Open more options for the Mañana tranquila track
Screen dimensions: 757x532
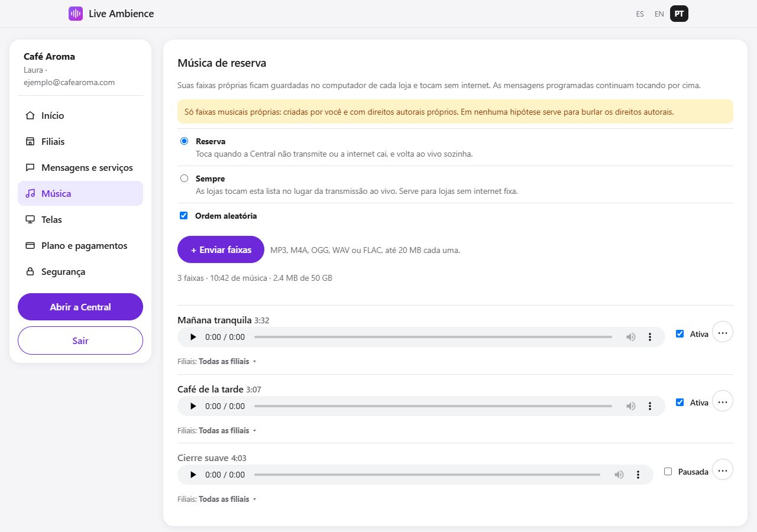coord(723,332)
